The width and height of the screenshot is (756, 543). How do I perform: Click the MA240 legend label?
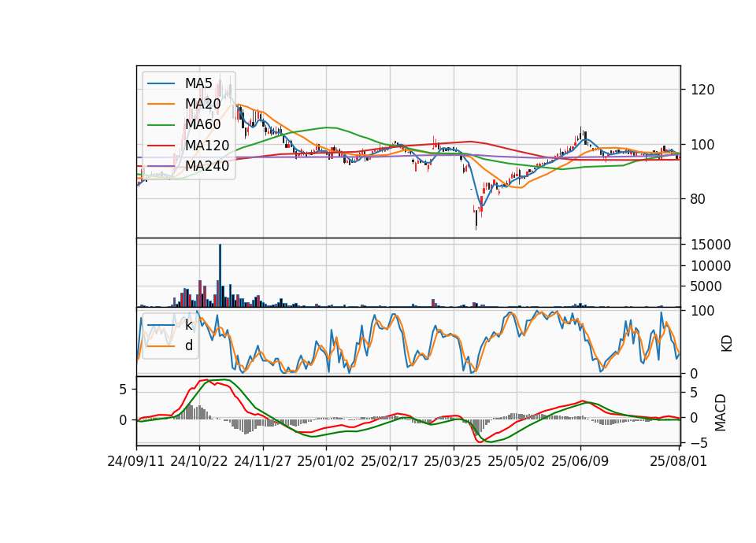(207, 166)
